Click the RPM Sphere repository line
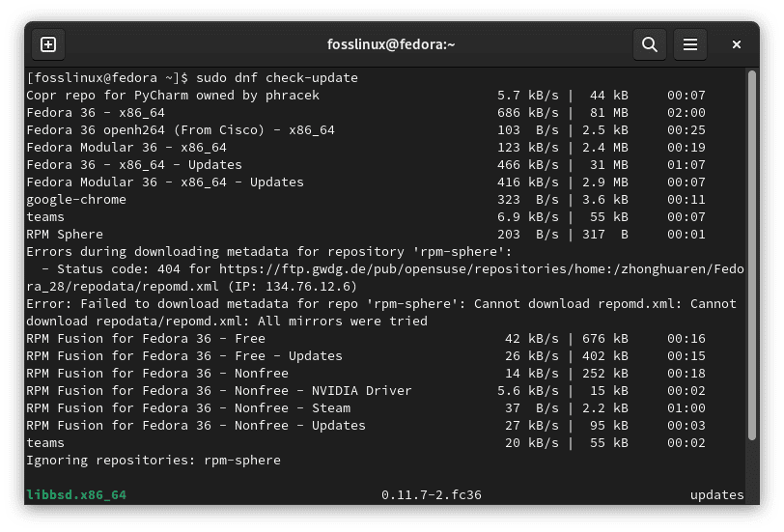Image resolution: width=784 pixels, height=532 pixels. coord(65,235)
